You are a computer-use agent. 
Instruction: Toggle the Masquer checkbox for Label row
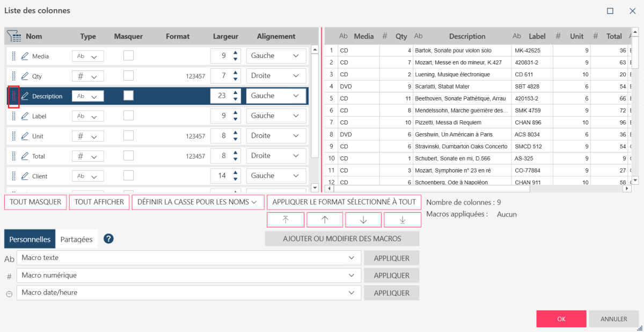pyautogui.click(x=128, y=116)
